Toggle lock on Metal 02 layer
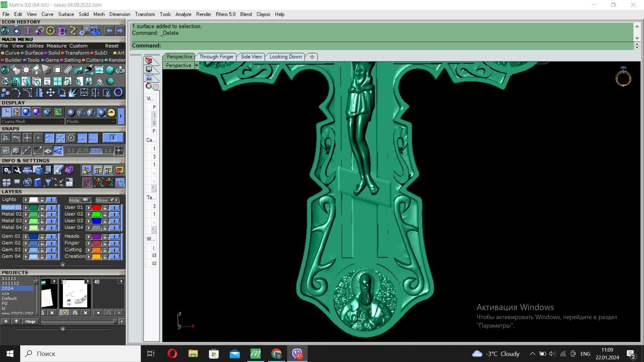 coord(42,215)
